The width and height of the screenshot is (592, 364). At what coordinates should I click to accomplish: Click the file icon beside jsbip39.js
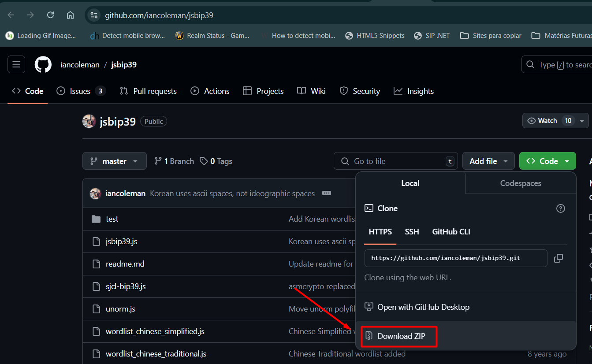96,241
